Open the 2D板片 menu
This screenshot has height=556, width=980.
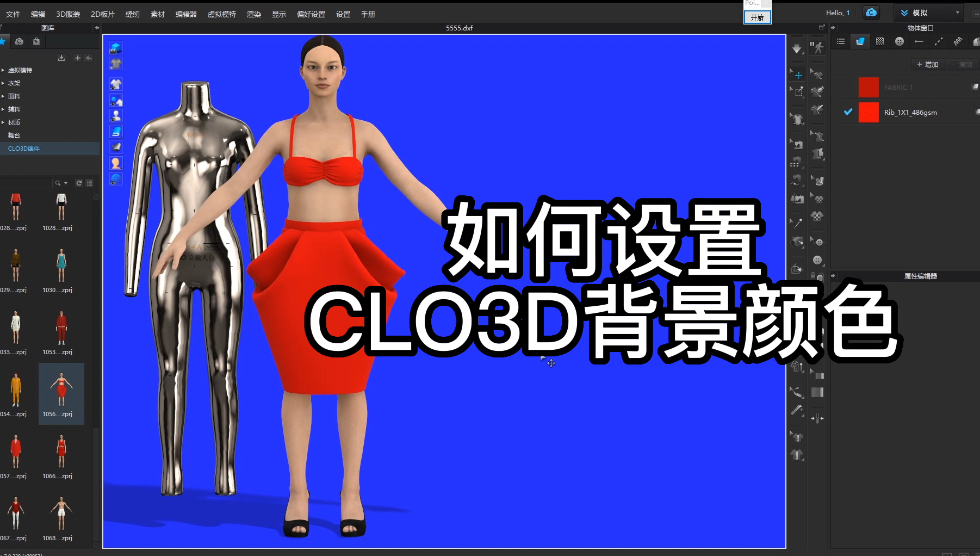(x=103, y=14)
